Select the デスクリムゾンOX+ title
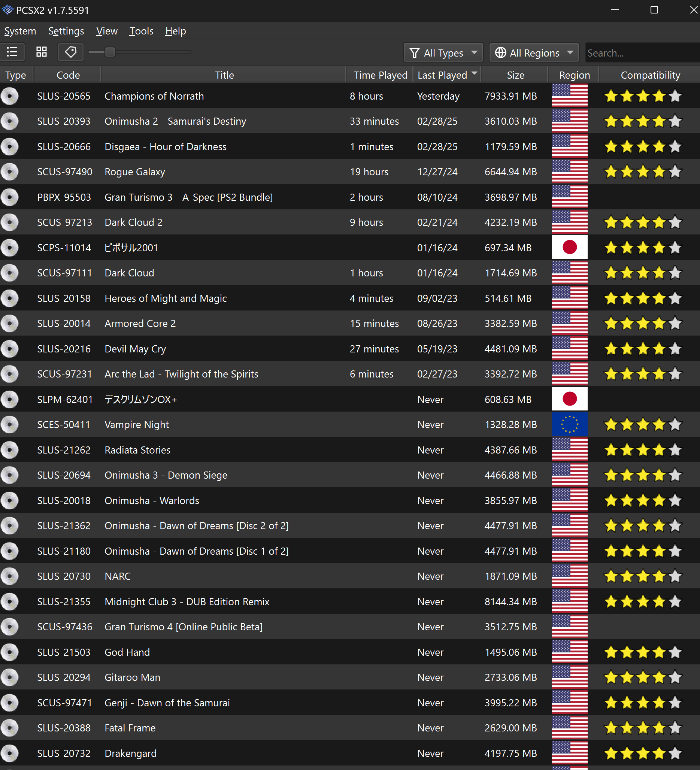The image size is (700, 770). 141,399
